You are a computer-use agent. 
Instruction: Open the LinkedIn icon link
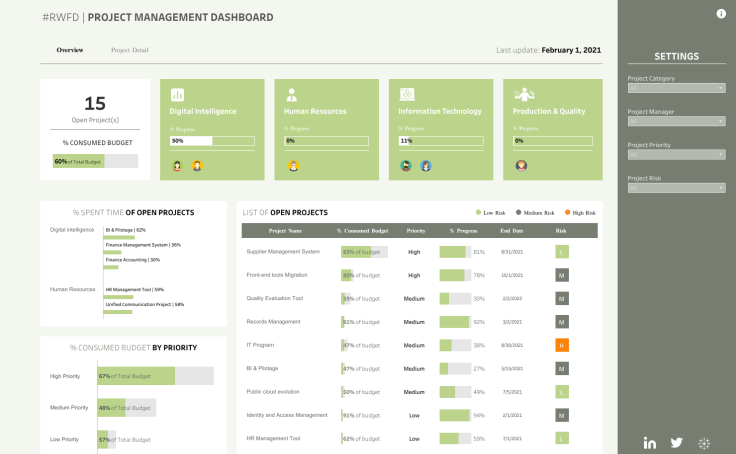coord(650,443)
